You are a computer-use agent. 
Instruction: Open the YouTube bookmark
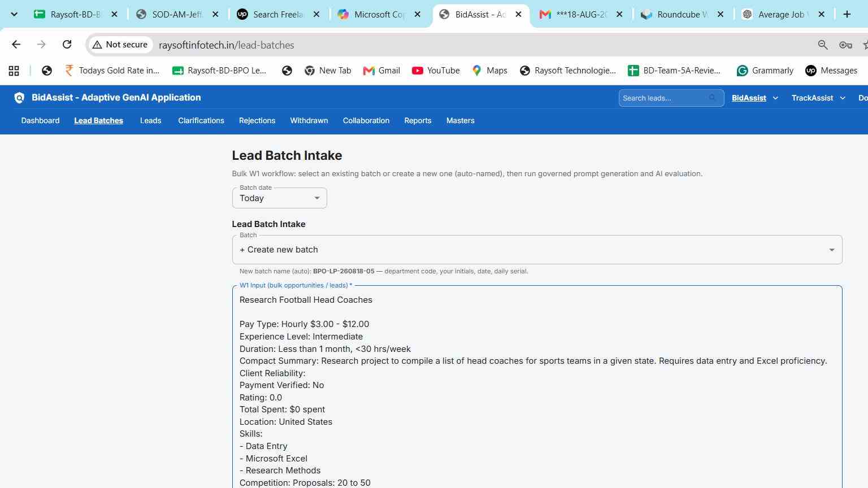click(x=436, y=71)
